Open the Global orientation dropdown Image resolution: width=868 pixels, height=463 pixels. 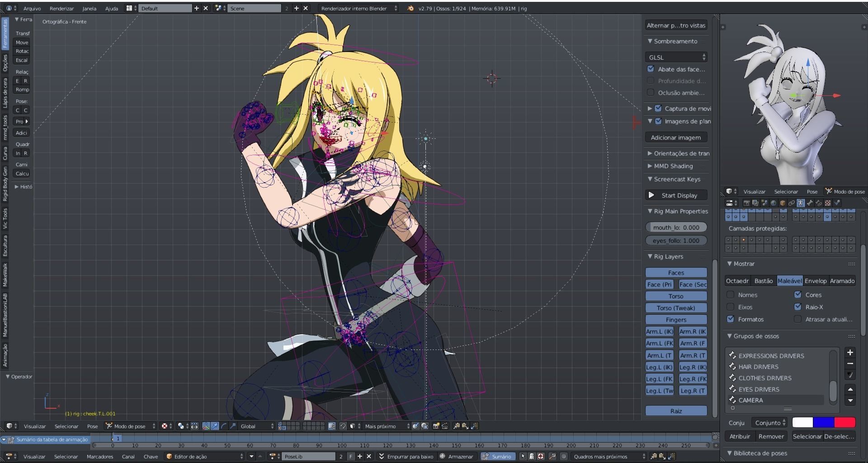click(x=257, y=426)
